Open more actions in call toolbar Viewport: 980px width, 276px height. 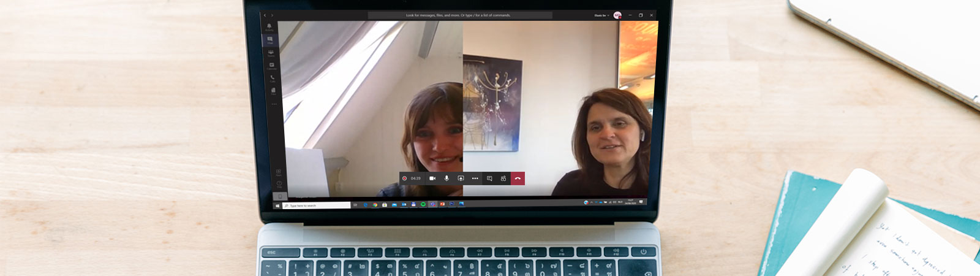(475, 178)
